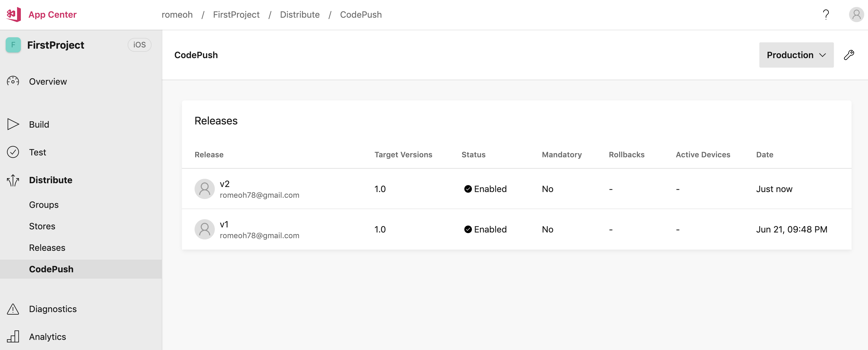Collapse the Distribute sidebar section
Viewport: 868px width, 350px height.
tap(51, 180)
